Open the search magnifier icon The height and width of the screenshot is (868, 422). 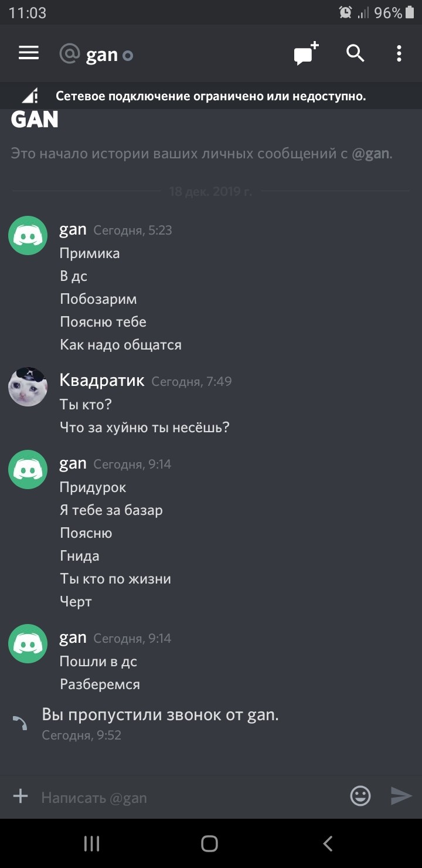[355, 53]
